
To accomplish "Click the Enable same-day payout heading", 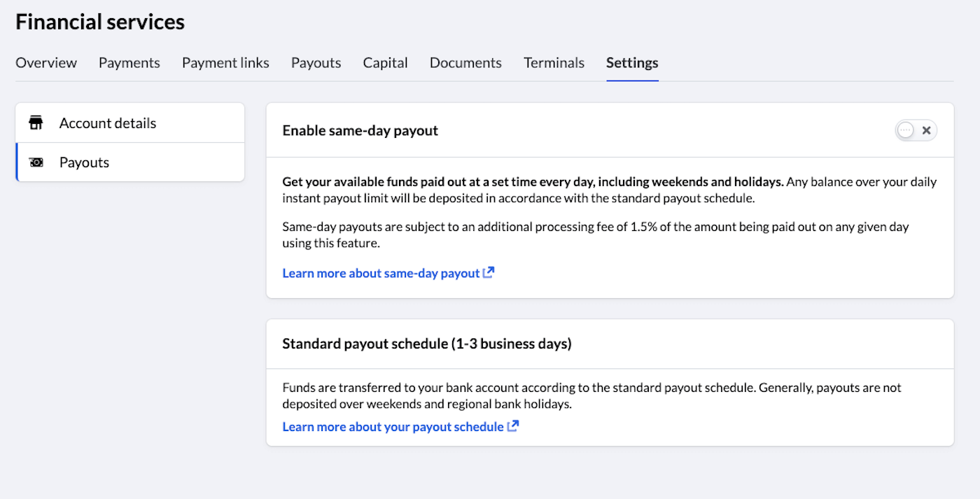I will 360,131.
